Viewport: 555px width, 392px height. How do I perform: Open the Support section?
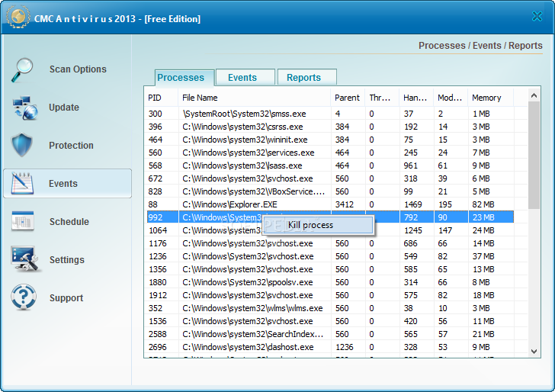pos(66,297)
